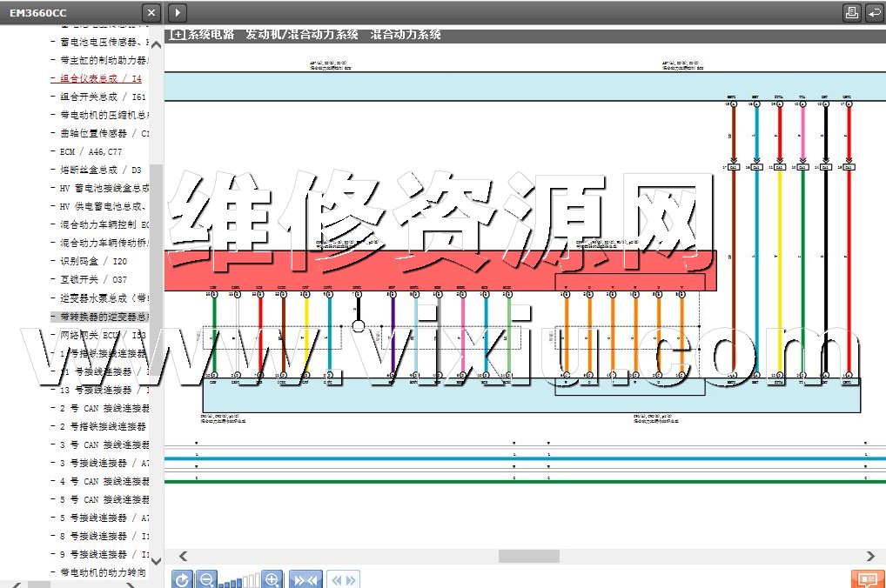This screenshot has width=886, height=588.
Task: Click the play arrow button in top toolbar
Action: pyautogui.click(x=177, y=12)
